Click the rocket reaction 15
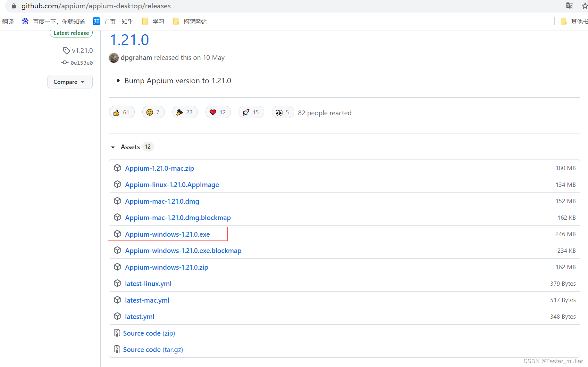 (x=251, y=112)
